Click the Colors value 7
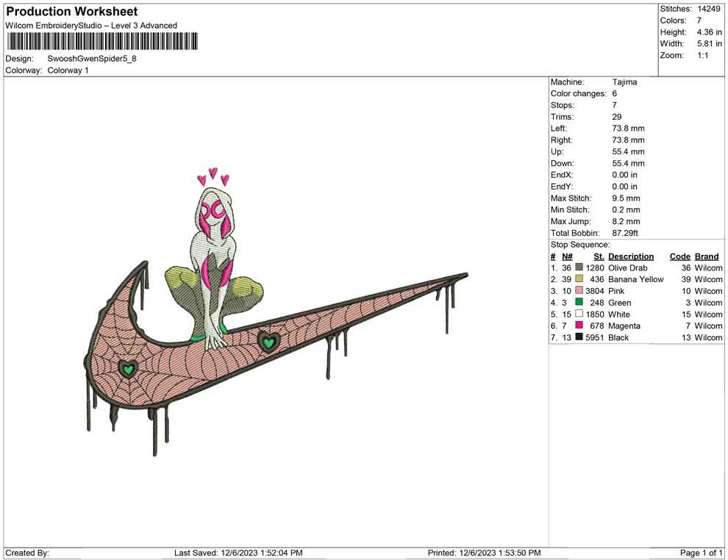This screenshot has height=560, width=728. pyautogui.click(x=699, y=21)
